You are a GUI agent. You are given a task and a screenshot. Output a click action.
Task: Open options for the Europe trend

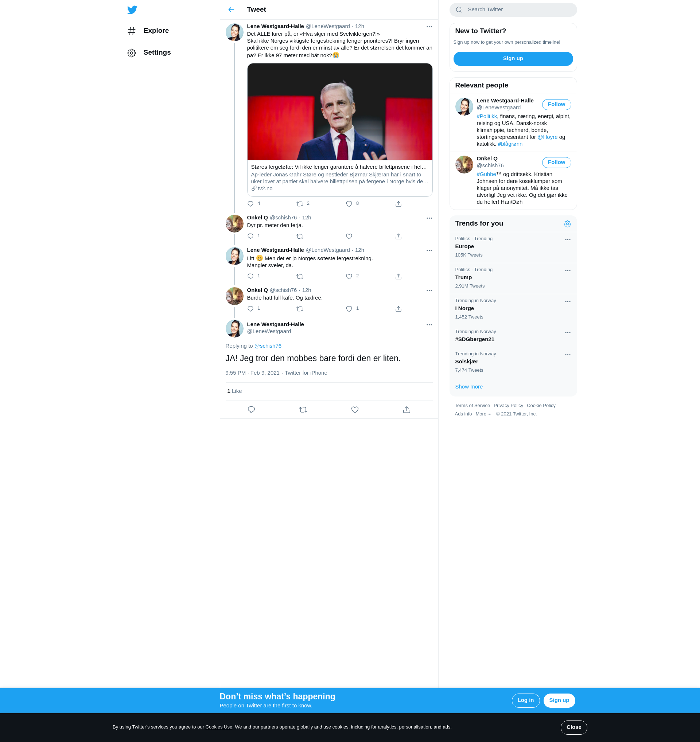[567, 240]
